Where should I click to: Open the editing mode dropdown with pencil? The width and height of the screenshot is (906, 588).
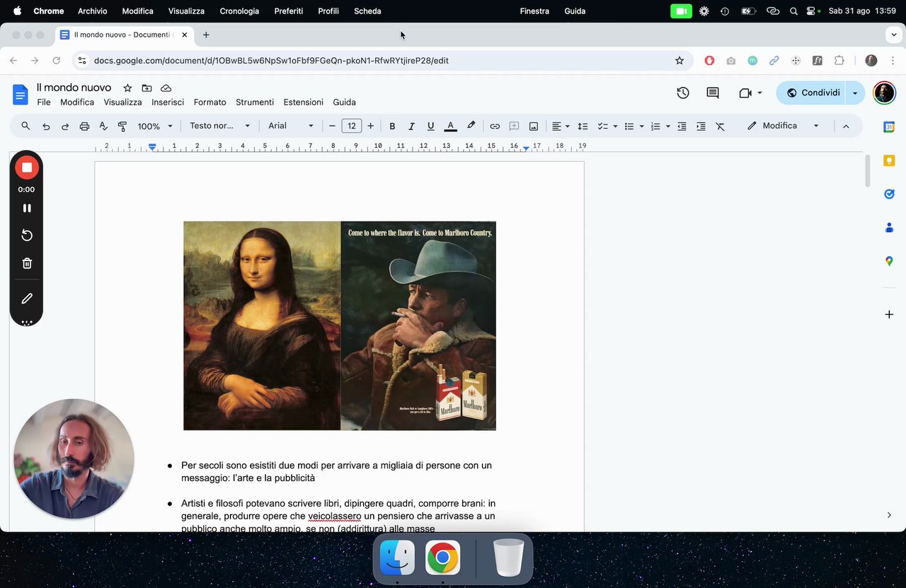click(784, 126)
